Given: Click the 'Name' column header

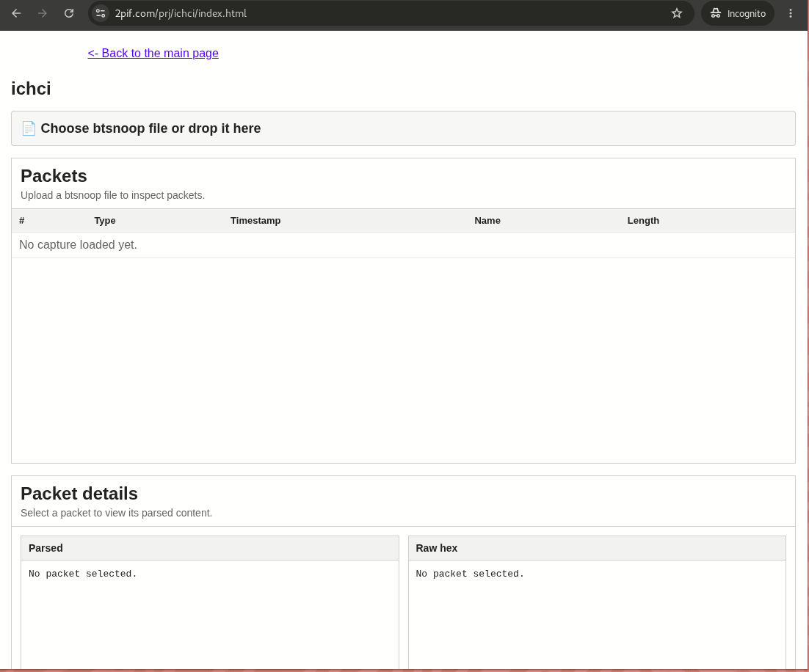Looking at the screenshot, I should pyautogui.click(x=487, y=221).
